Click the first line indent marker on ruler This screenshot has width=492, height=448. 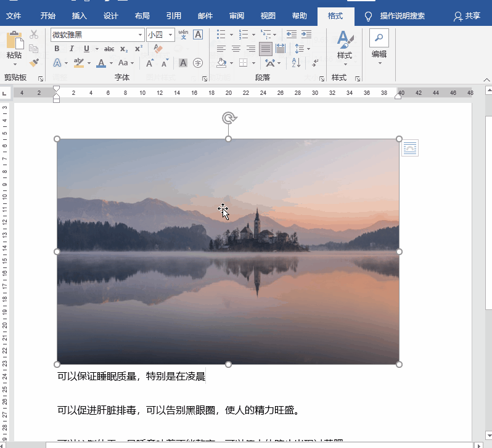tap(56, 89)
